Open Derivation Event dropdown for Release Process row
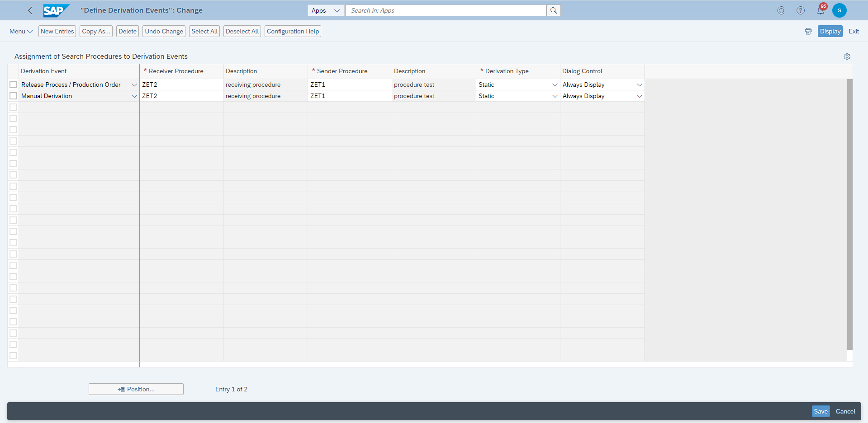This screenshot has width=868, height=423. (x=134, y=85)
